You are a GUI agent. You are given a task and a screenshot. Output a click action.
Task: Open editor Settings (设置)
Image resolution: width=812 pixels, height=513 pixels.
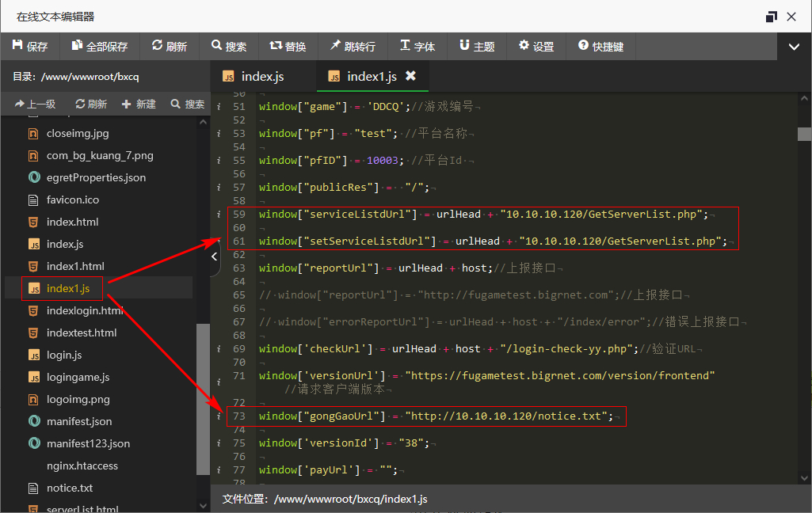pos(536,47)
